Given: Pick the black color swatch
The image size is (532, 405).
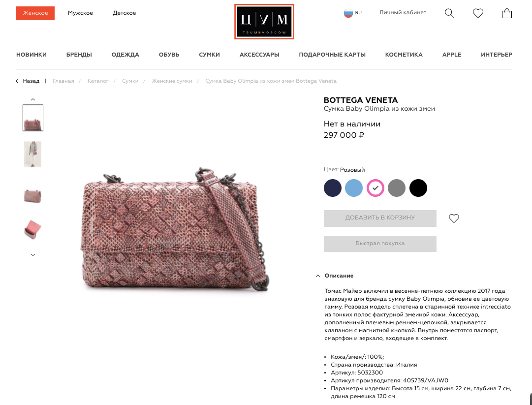Looking at the screenshot, I should point(418,188).
